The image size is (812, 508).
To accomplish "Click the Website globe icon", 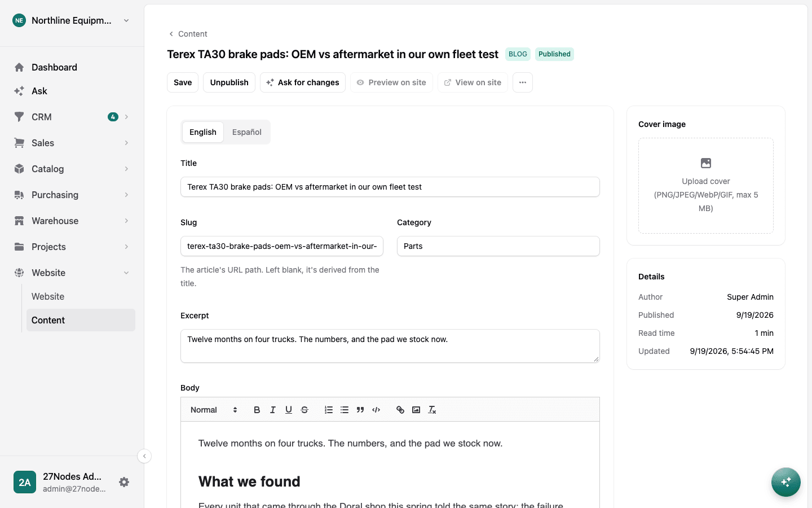I will [x=19, y=273].
